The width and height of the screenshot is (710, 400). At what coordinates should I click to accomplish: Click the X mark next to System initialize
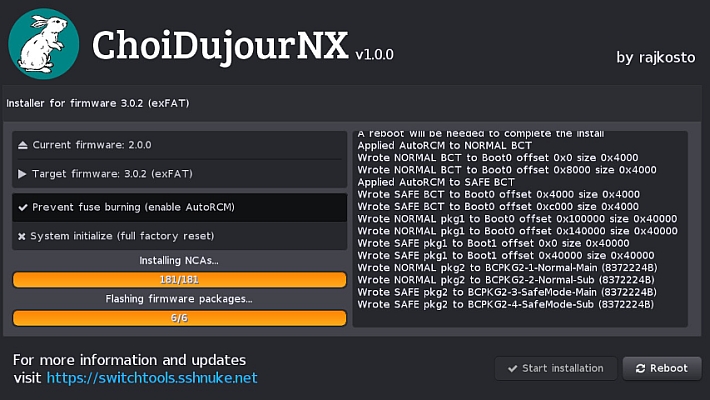point(22,236)
